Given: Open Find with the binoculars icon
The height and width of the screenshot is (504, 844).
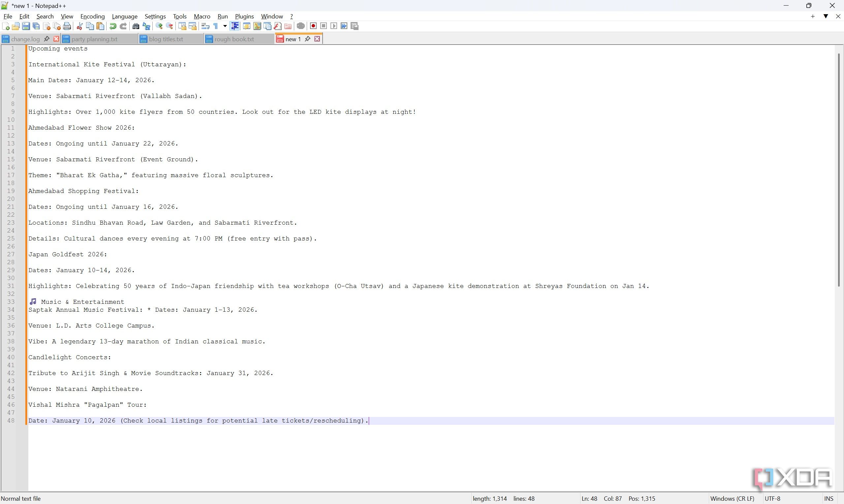Looking at the screenshot, I should point(136,26).
